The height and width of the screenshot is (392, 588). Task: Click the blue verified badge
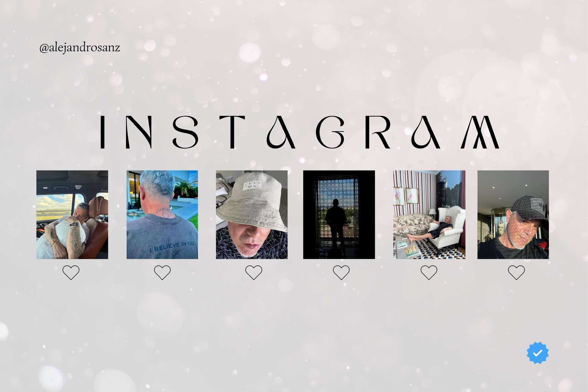537,353
